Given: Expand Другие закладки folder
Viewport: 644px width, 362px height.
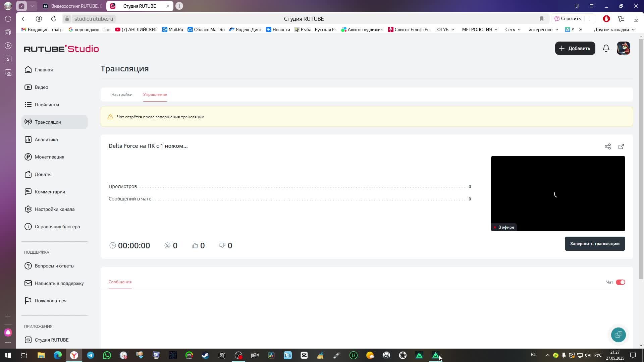Looking at the screenshot, I should (x=614, y=29).
